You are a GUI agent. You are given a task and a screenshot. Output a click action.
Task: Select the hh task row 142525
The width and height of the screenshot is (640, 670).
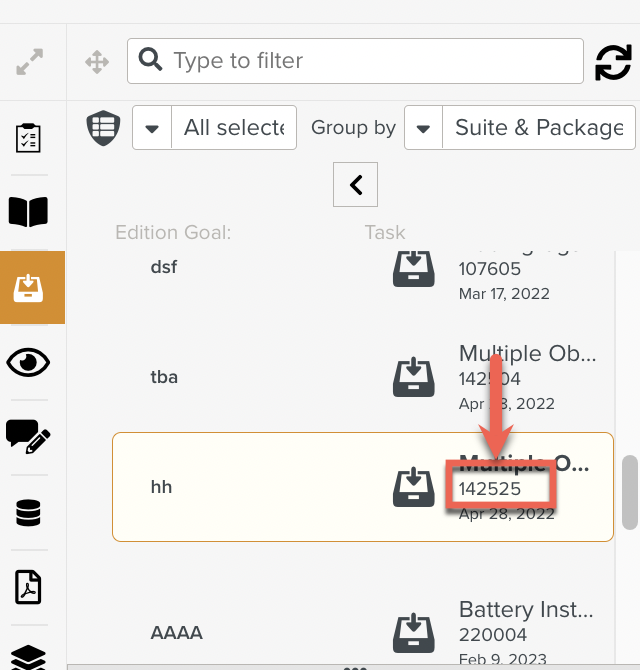tap(362, 487)
